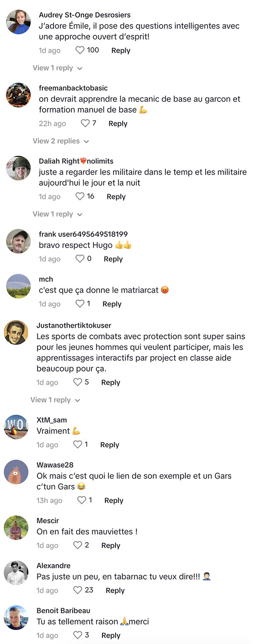This screenshot has width=255, height=644.
Task: Show 1 reply under Justanothertiktokuser's comment
Action: tap(55, 400)
